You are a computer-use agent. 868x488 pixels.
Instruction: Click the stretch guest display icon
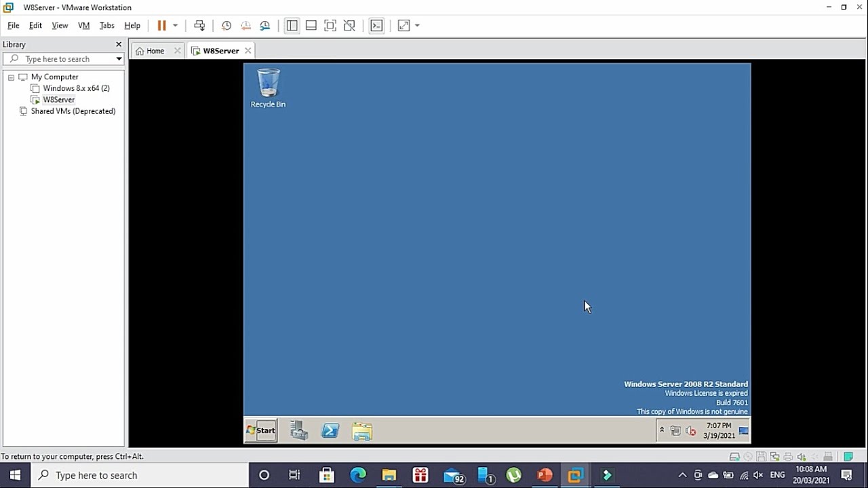403,26
